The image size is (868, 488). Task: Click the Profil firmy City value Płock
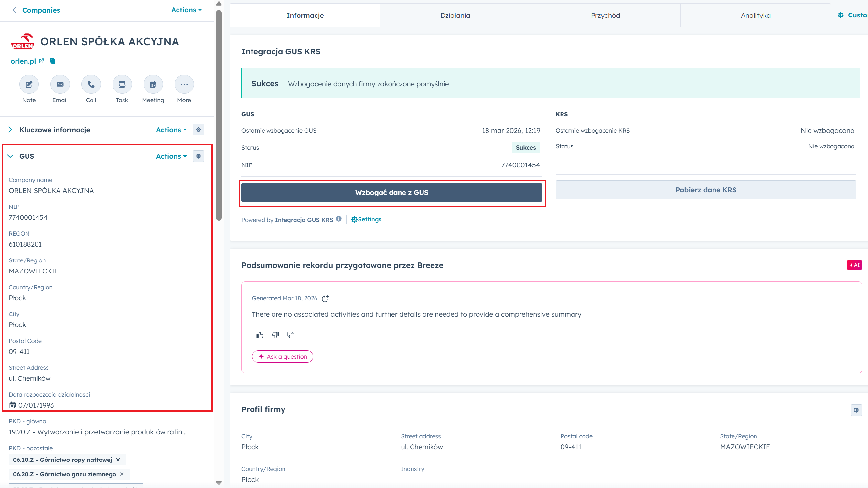point(250,447)
